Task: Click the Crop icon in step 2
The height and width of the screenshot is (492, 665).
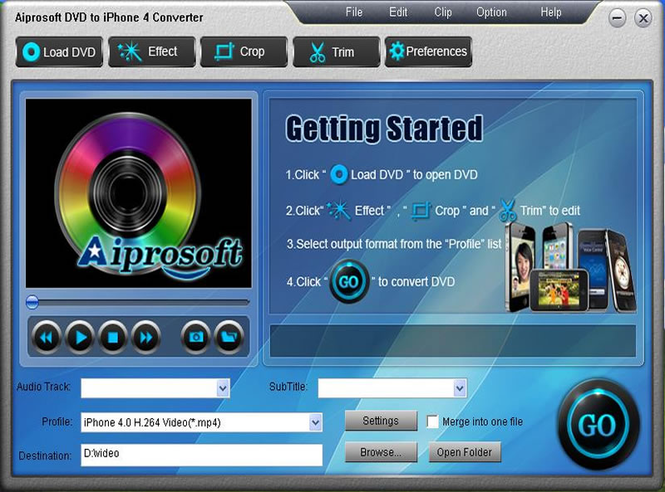Action: [420, 211]
